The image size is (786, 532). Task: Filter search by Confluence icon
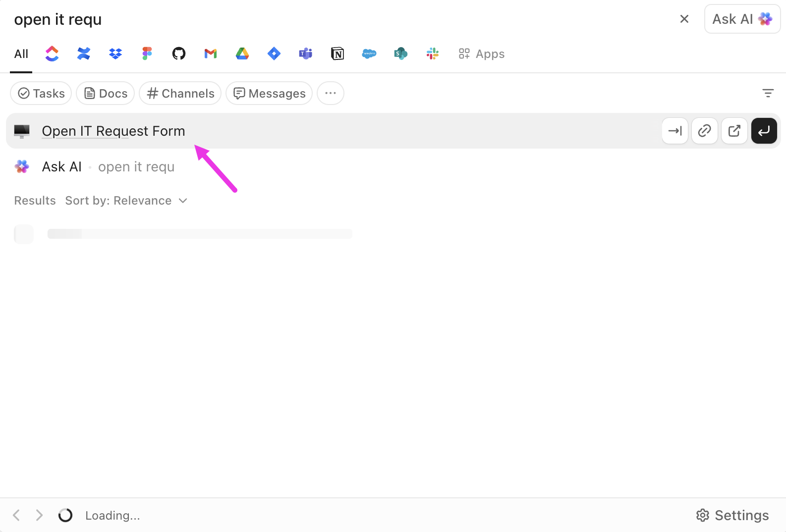84,53
